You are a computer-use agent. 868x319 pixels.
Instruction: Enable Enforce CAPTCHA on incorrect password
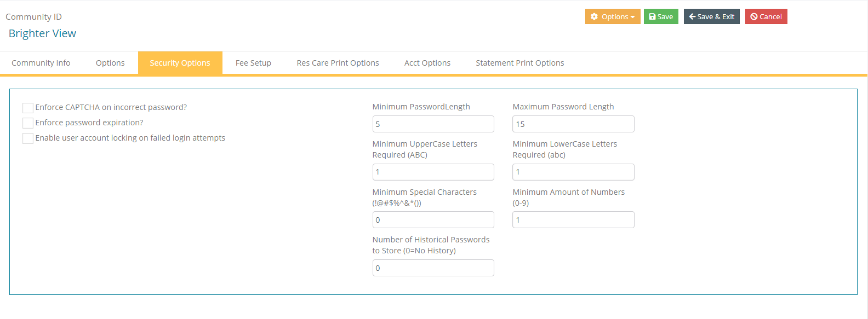28,108
